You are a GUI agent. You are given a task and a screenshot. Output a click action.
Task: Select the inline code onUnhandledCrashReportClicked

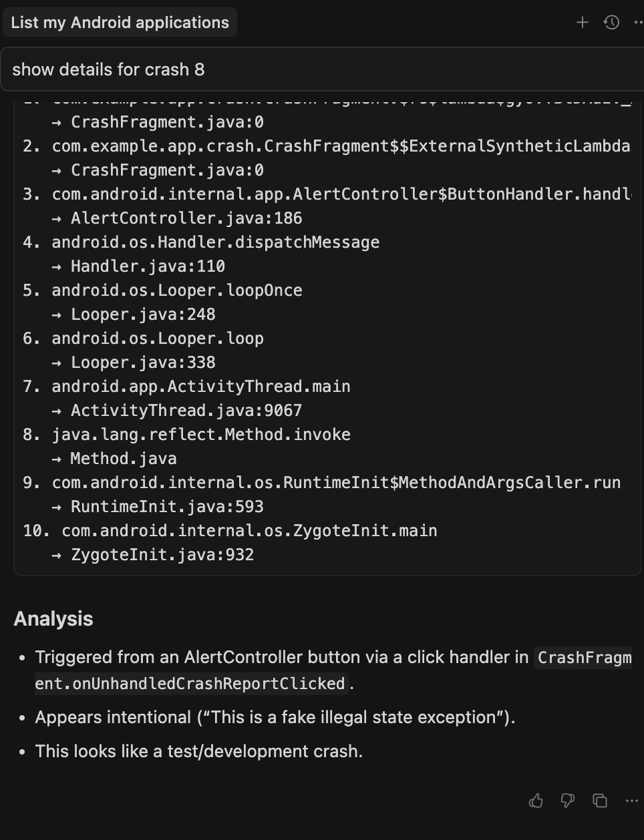tap(191, 683)
